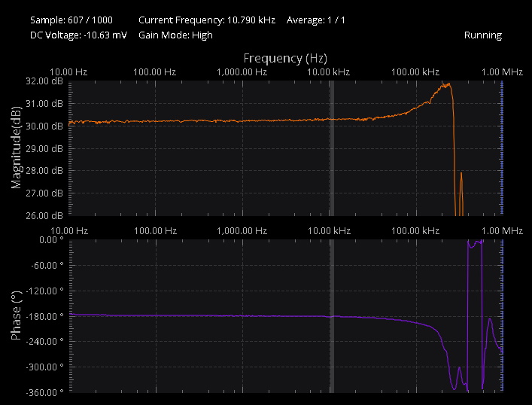Click the Magnitude(dB) vertical axis label
The image size is (532, 405).
16,148
